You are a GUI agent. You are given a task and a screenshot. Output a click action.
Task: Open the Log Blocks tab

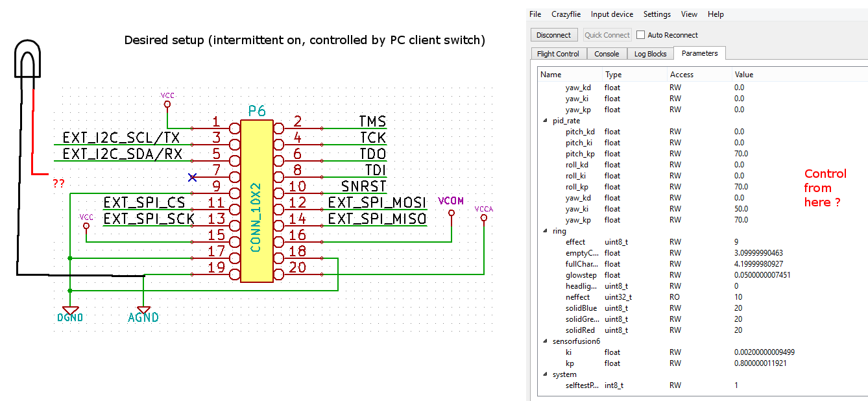click(650, 54)
